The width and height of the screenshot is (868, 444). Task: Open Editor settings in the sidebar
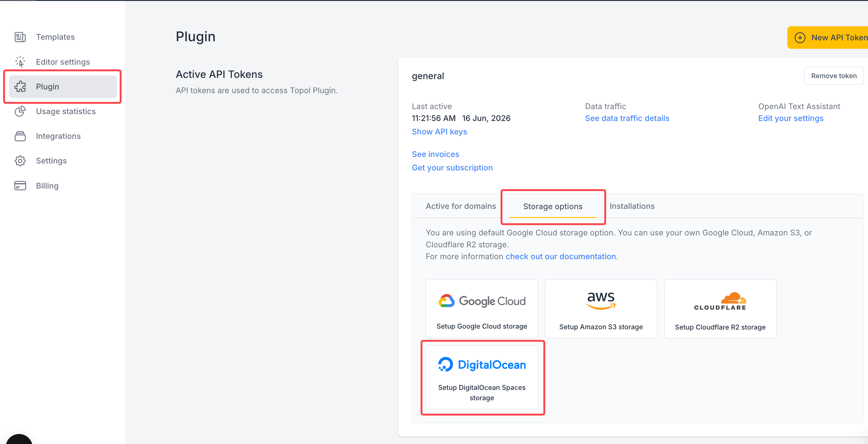click(x=63, y=62)
